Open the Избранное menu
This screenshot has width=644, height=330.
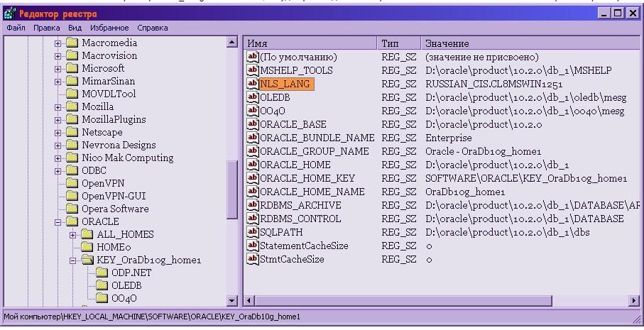(109, 28)
